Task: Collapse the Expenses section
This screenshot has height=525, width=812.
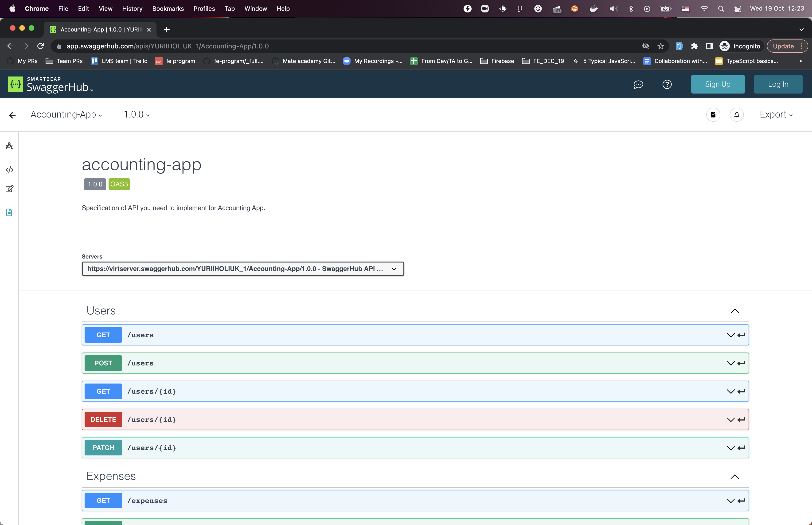Action: [x=735, y=477]
